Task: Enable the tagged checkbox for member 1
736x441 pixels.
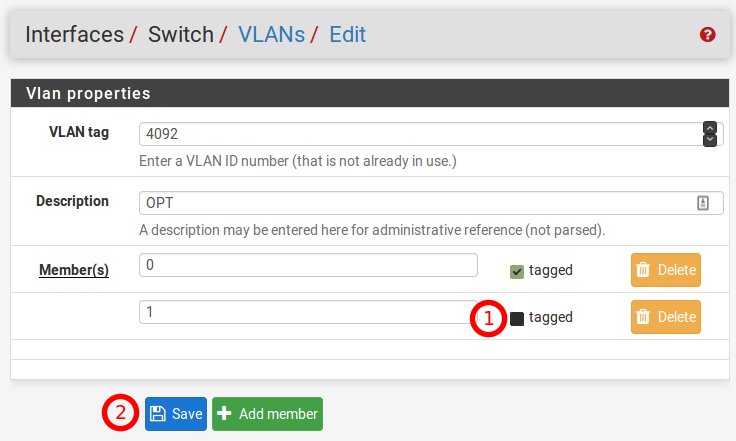Action: pos(517,318)
